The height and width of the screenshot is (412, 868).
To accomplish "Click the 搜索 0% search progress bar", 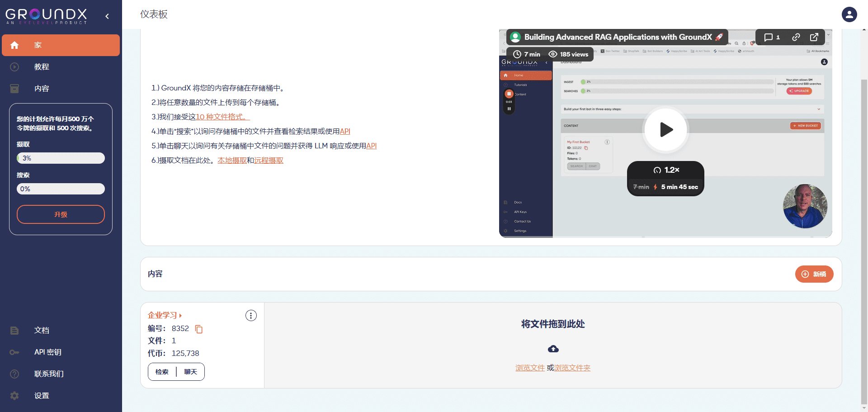I will tap(61, 189).
